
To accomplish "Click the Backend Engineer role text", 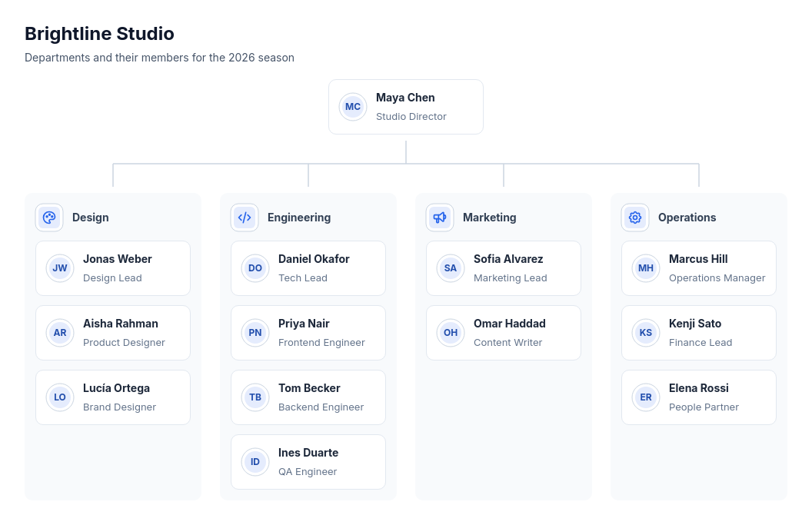I will 321,407.
